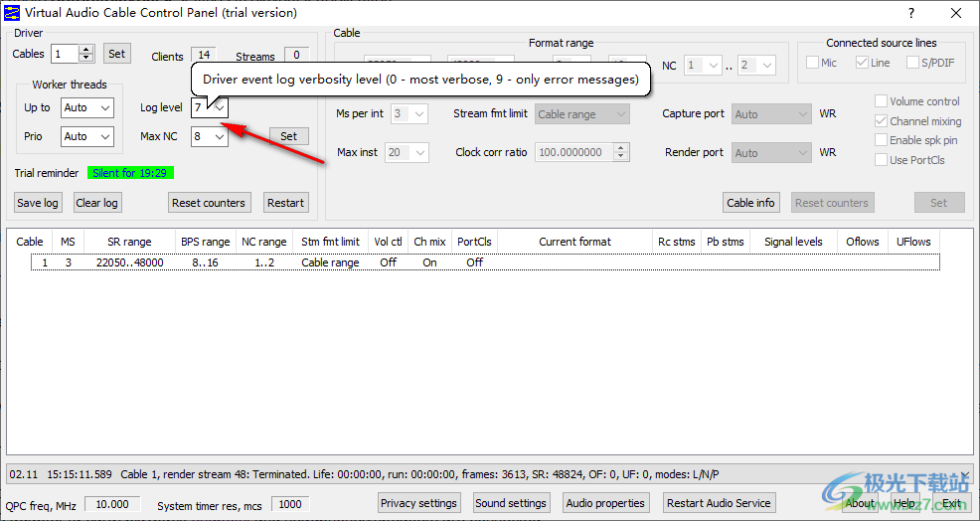Click the Virtual Audio Cable app icon
Viewport: 980px width, 521px height.
coord(12,13)
